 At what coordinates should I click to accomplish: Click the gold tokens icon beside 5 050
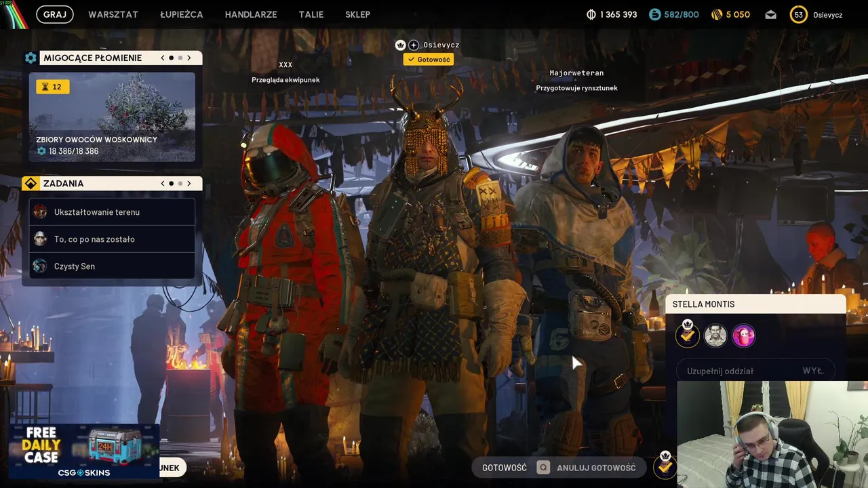click(x=717, y=14)
